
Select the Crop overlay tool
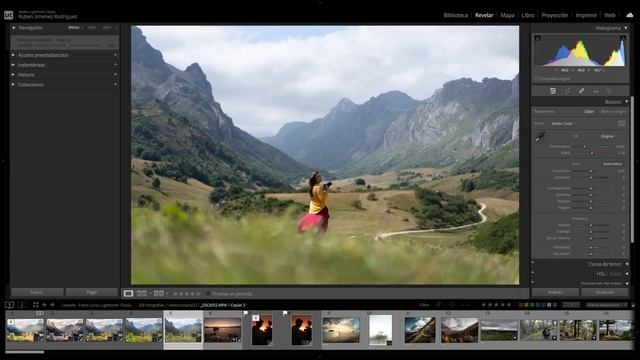click(567, 91)
